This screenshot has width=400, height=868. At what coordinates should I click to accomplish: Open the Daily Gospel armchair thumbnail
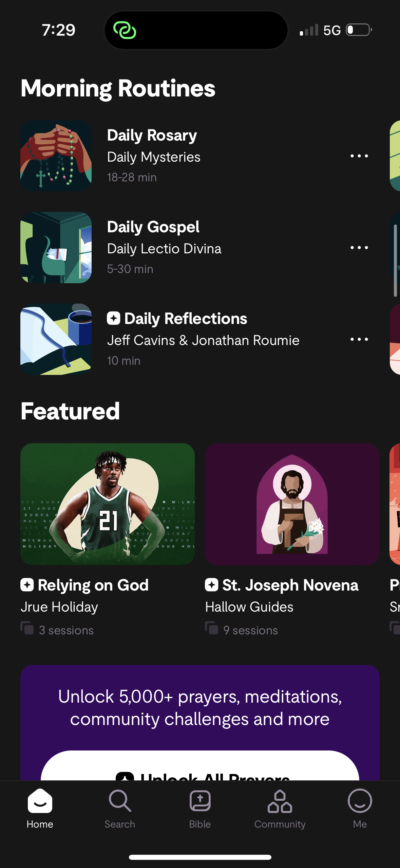pyautogui.click(x=56, y=248)
